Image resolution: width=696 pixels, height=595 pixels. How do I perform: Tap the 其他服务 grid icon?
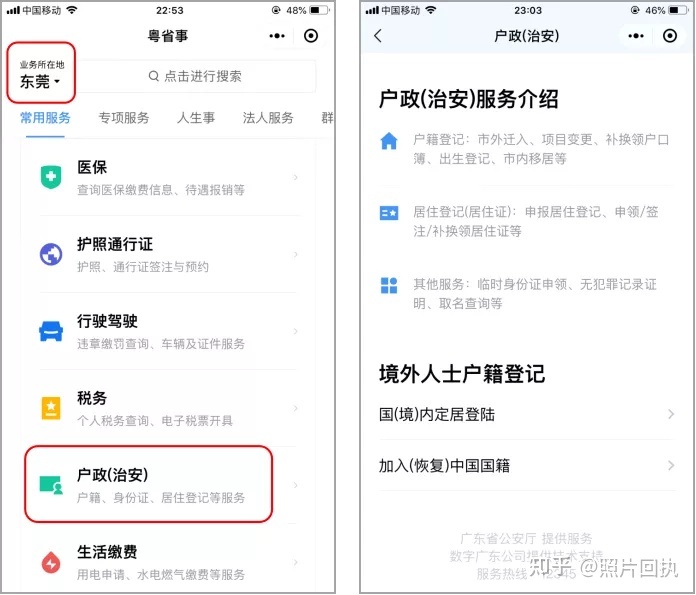click(389, 286)
